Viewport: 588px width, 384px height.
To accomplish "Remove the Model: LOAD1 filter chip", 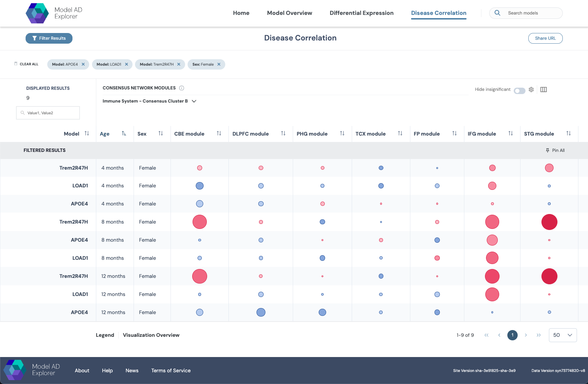I will pyautogui.click(x=126, y=64).
